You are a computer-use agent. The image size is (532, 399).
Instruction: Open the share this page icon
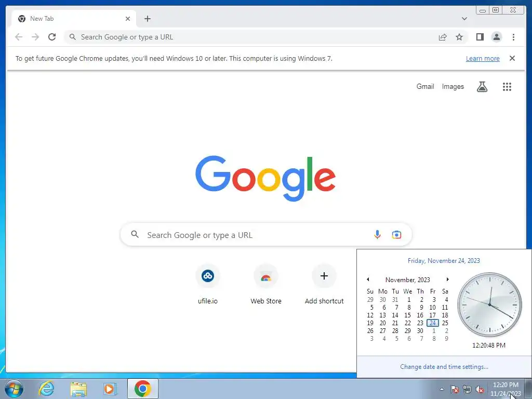pos(443,37)
